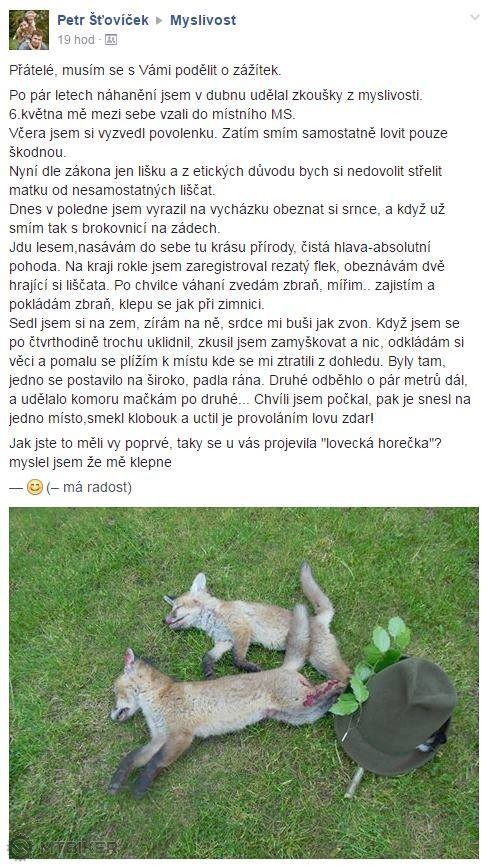Open the Myslivost group link

click(x=203, y=20)
